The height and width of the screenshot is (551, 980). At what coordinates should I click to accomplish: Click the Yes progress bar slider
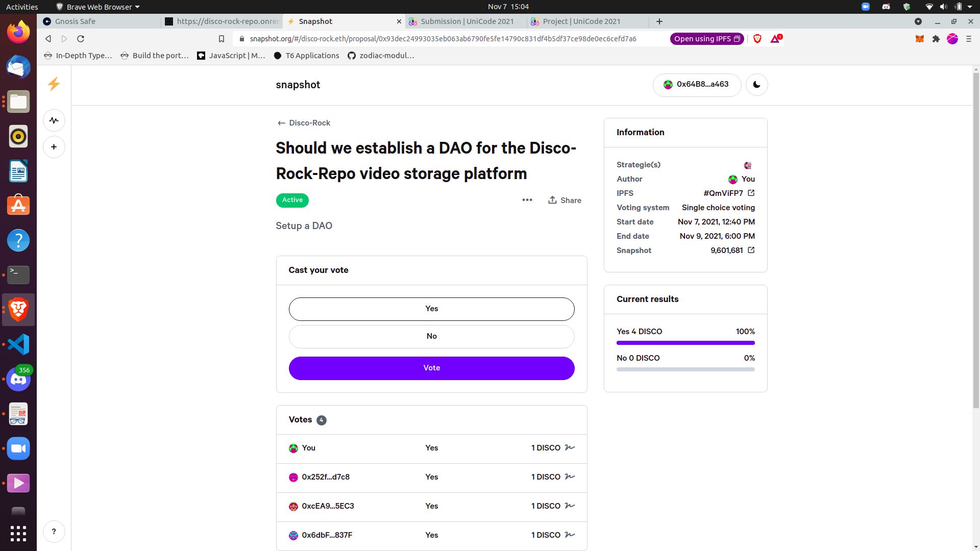click(x=685, y=342)
